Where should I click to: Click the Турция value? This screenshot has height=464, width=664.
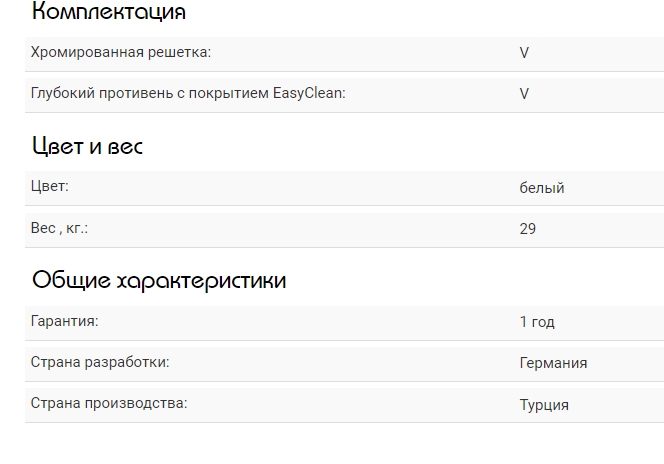544,405
